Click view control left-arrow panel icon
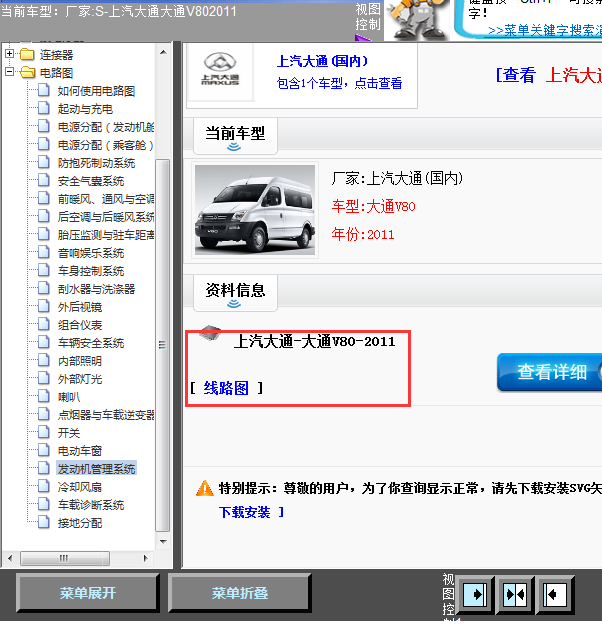Viewport: 602px width, 624px height. coord(555,595)
